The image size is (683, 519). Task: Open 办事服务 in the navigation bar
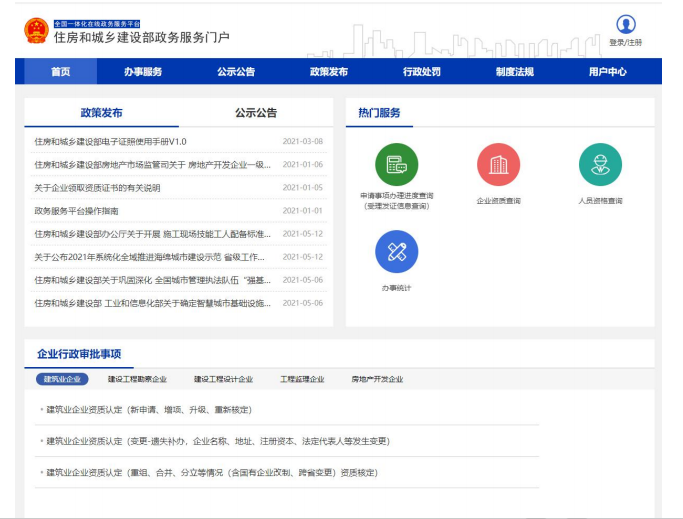point(143,72)
